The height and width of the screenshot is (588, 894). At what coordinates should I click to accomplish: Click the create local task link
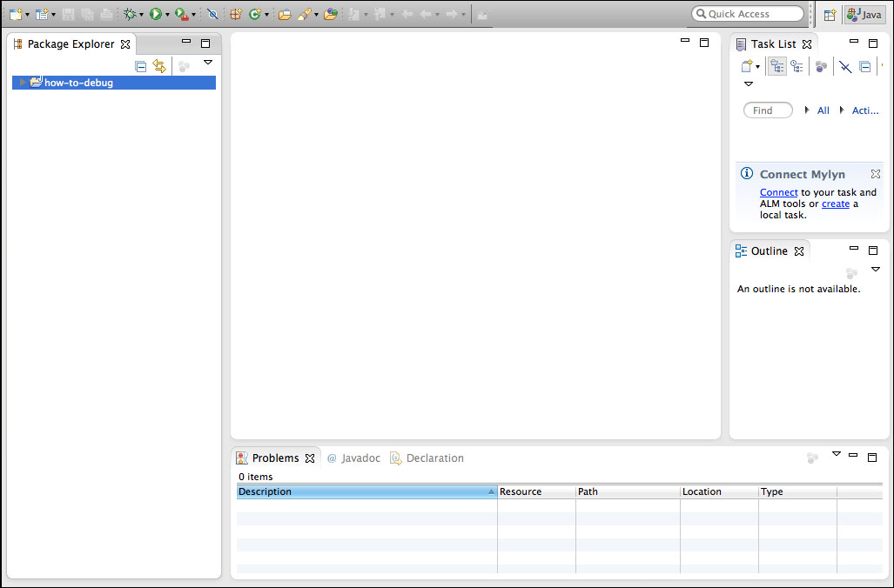835,204
